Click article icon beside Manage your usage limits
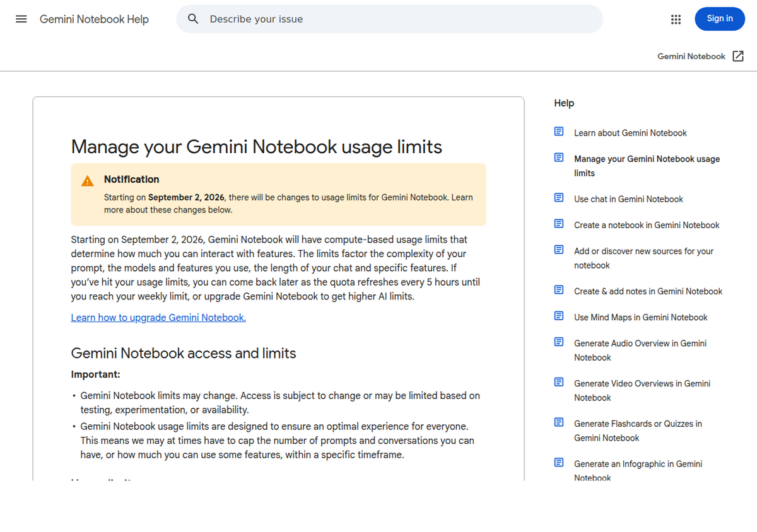The height and width of the screenshot is (532, 757). tap(559, 158)
